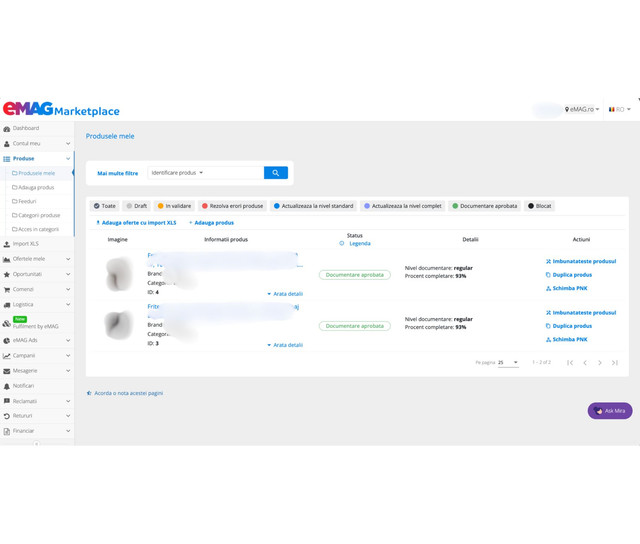This screenshot has width=640, height=544.
Task: Collapse Produse menu chevron
Action: pos(68,159)
